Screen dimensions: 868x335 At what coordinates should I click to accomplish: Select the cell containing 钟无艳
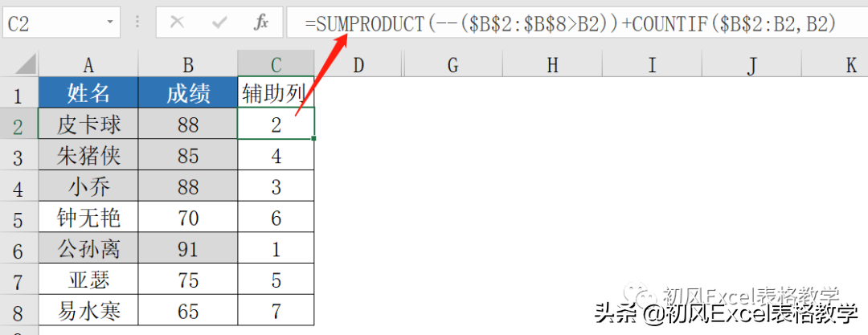click(x=88, y=216)
